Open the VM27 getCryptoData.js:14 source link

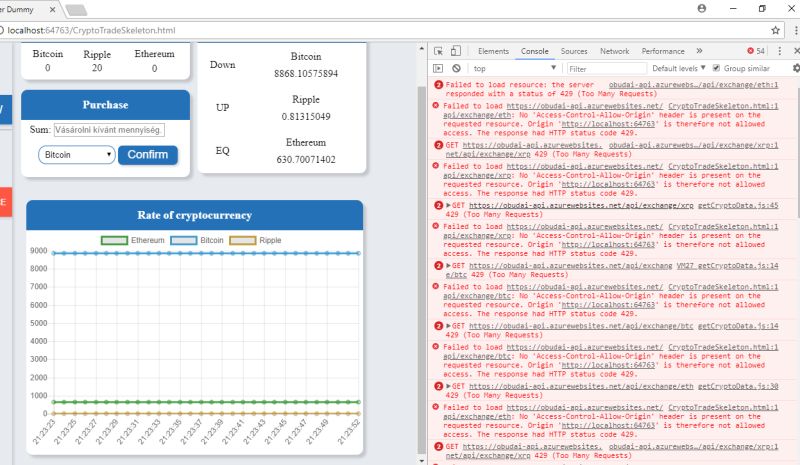pos(728,265)
